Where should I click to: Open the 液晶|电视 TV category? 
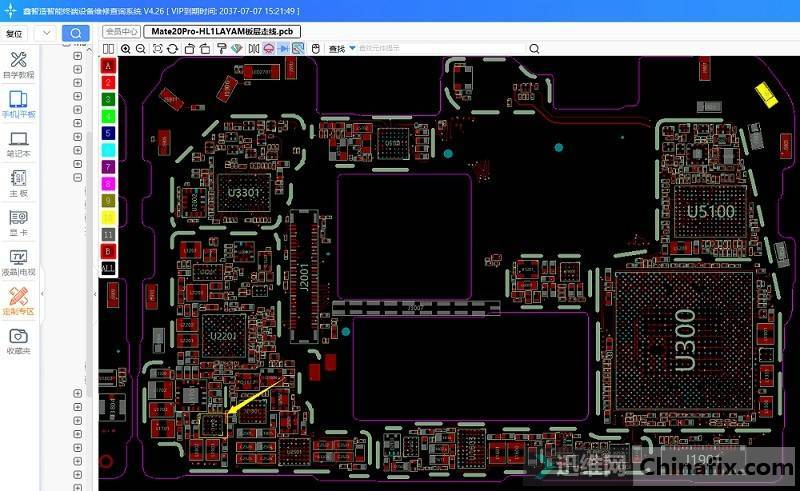point(19,262)
